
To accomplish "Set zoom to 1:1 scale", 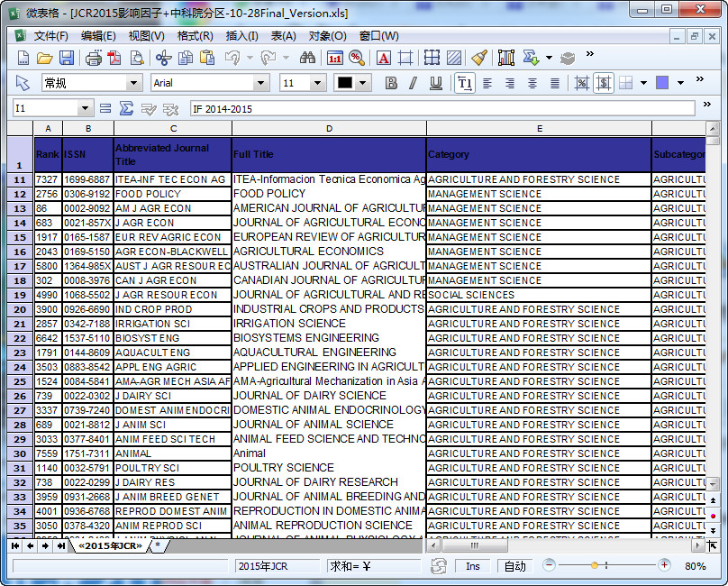I will (x=335, y=58).
